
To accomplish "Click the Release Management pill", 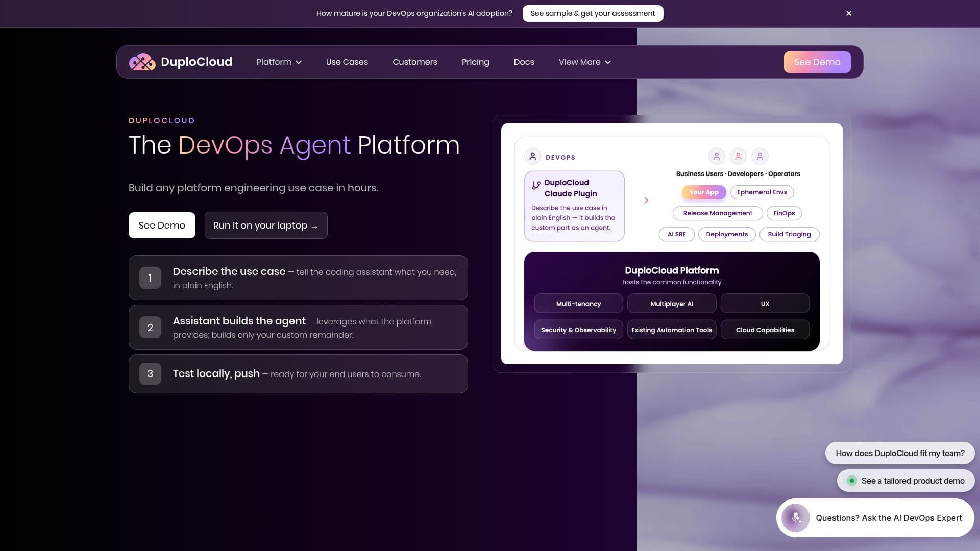I will (x=718, y=213).
